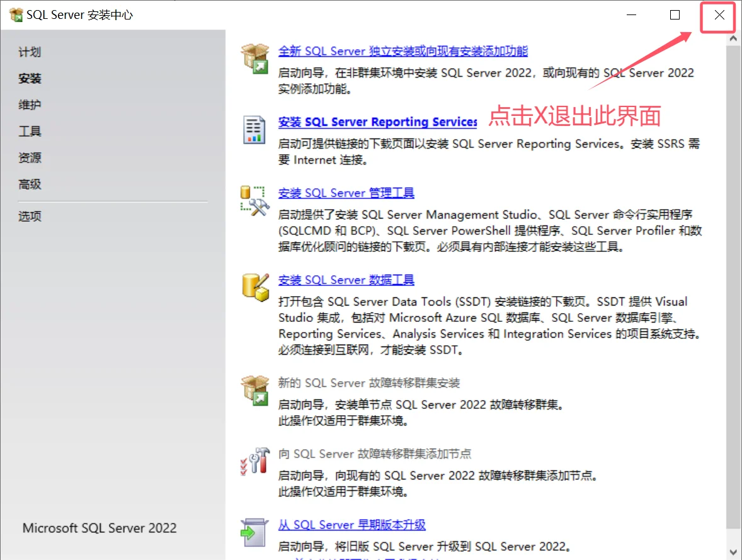Viewport: 742px width, 560px height.
Task: Open the SQL Server 管理工具 install link
Action: point(346,193)
